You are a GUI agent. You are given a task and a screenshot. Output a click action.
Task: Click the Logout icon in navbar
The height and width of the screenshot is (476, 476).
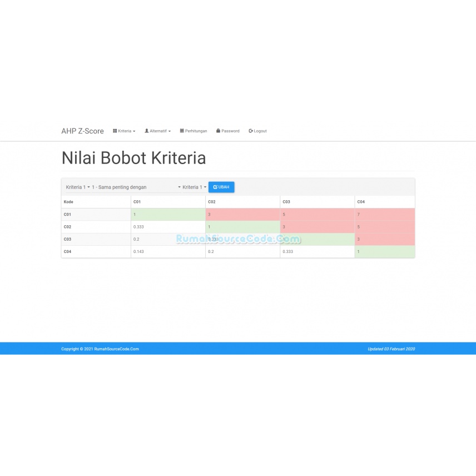click(251, 131)
